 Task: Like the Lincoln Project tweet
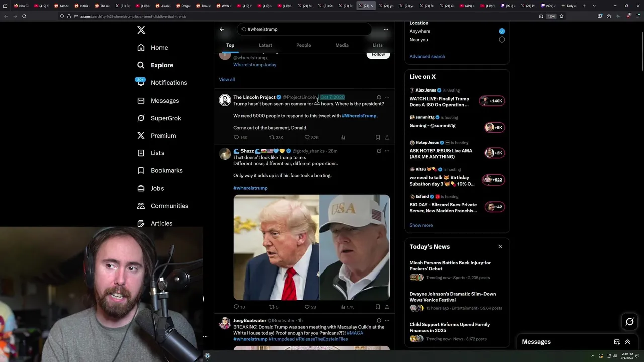coord(307,137)
